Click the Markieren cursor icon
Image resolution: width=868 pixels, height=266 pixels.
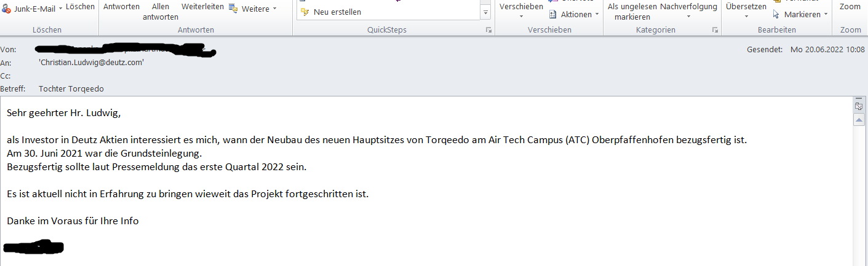point(776,14)
